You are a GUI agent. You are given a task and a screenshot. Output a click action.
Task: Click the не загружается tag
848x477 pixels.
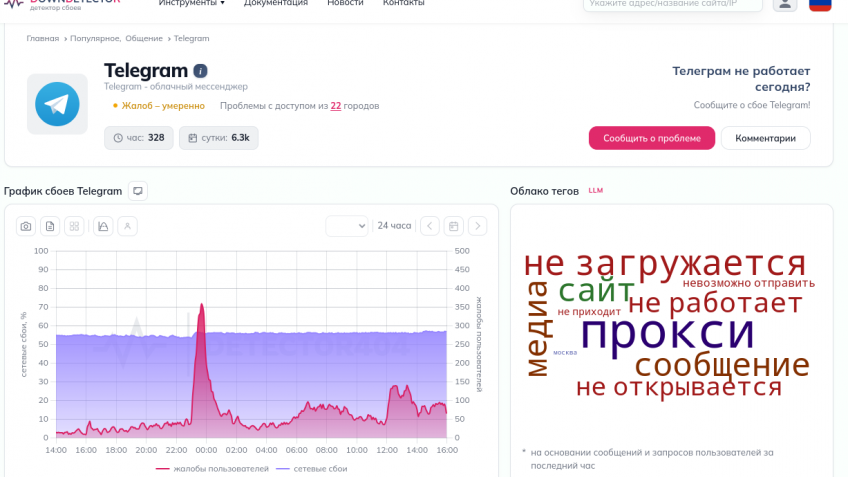coord(665,264)
